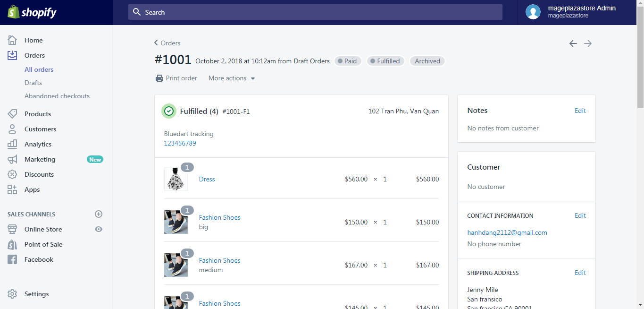Click Fashion Shoes medium thumbnail
Image resolution: width=644 pixels, height=309 pixels.
[176, 265]
